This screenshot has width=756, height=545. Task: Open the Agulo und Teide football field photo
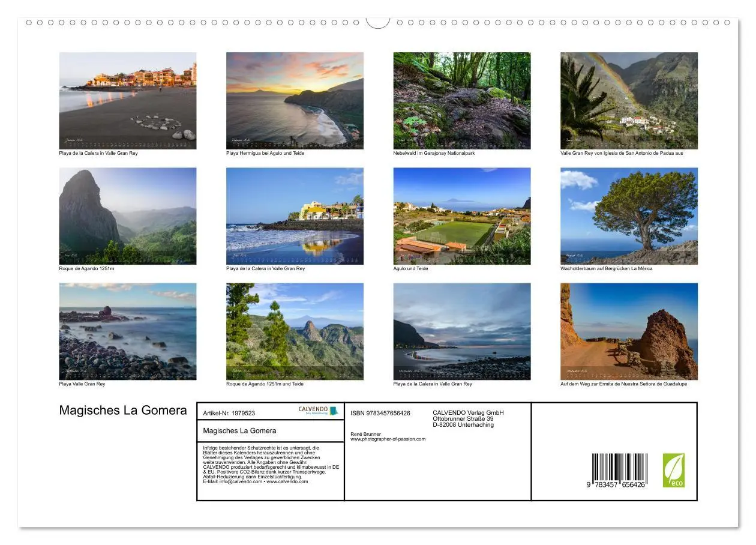pyautogui.click(x=461, y=217)
